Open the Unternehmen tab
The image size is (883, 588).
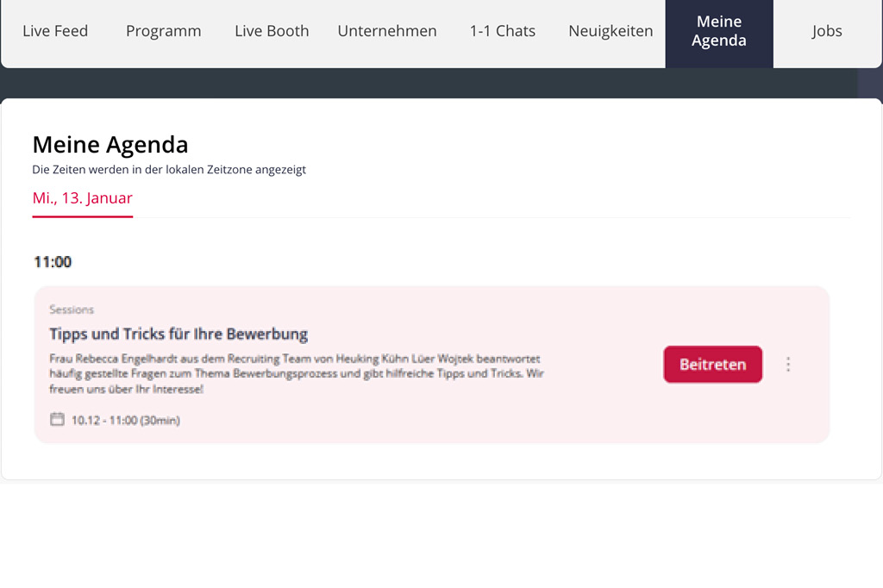click(387, 31)
